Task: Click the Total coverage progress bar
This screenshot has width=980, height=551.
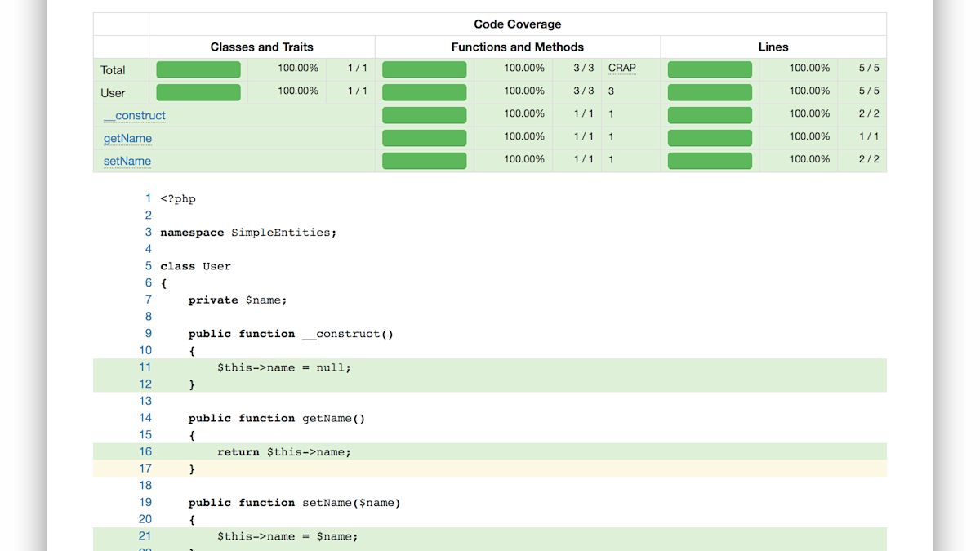Action: 198,69
